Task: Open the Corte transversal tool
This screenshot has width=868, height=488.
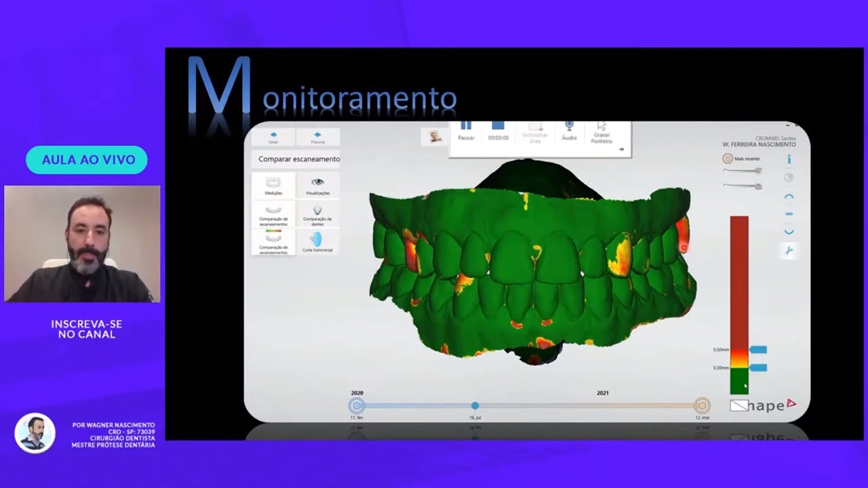Action: 317,242
